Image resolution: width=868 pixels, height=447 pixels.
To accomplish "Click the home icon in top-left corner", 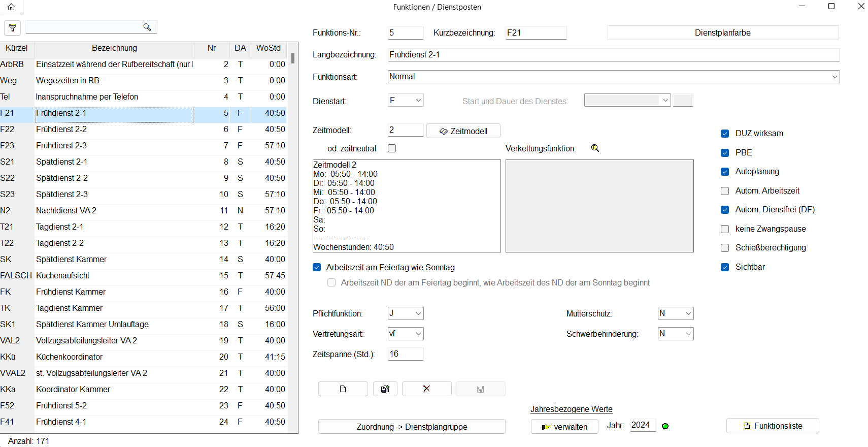I will click(x=11, y=7).
